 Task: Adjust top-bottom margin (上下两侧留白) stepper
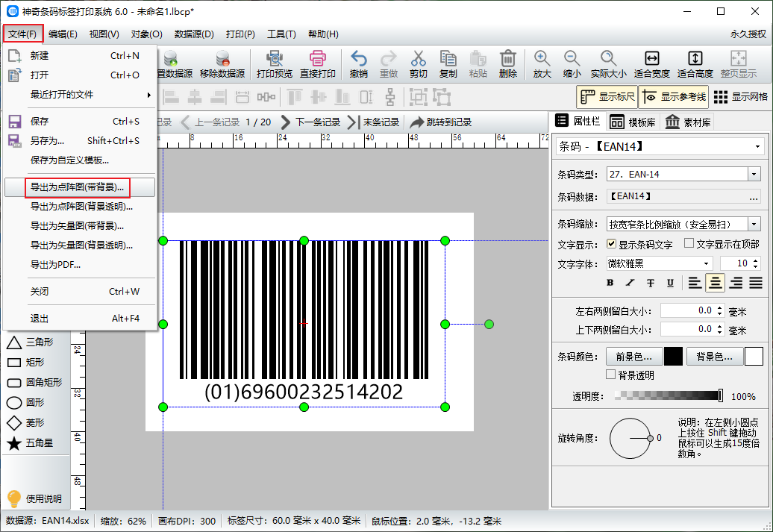[x=720, y=329]
